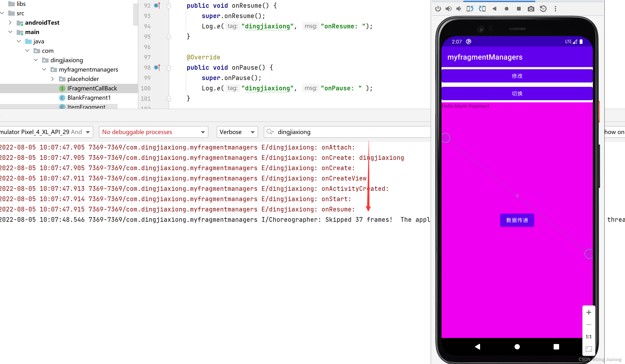
Task: Select IFragmentCallBack in project tree
Action: [x=92, y=88]
